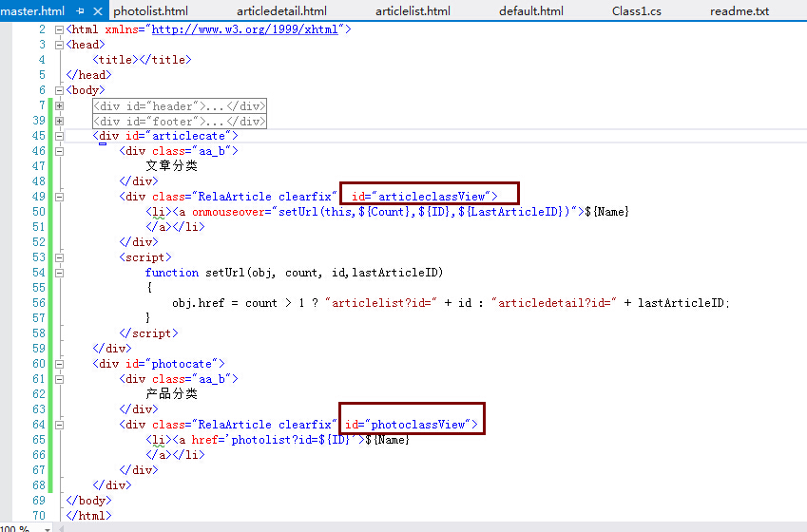Click "articledetail?id=" string on line 56
Image resolution: width=807 pixels, height=532 pixels.
click(554, 303)
